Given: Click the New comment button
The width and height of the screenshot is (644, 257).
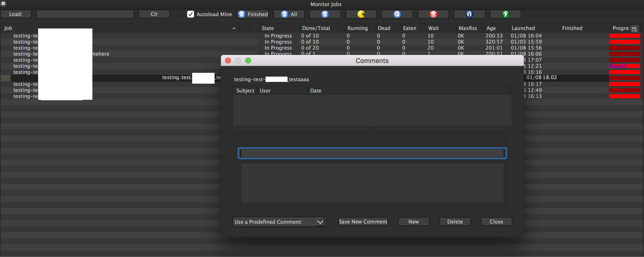Looking at the screenshot, I should [414, 221].
